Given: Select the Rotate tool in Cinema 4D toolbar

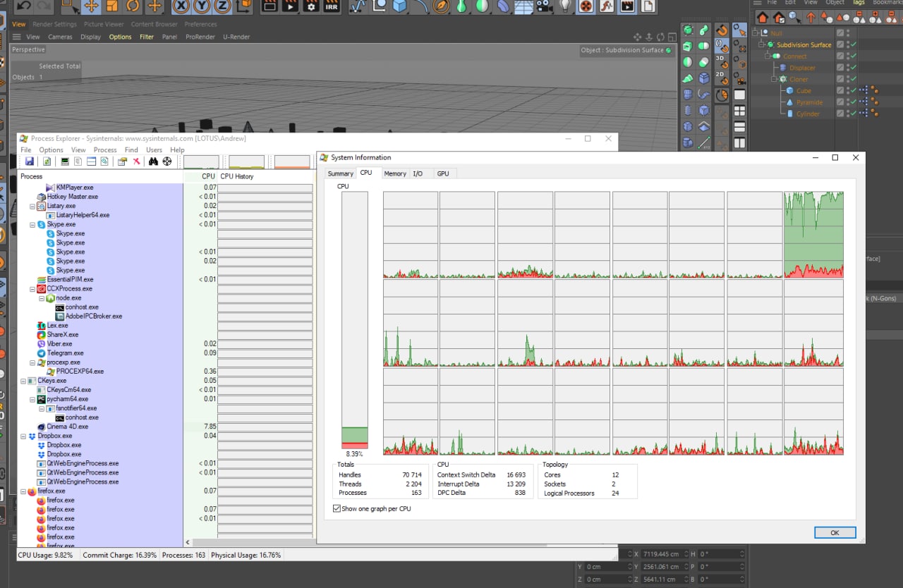Looking at the screenshot, I should click(133, 6).
